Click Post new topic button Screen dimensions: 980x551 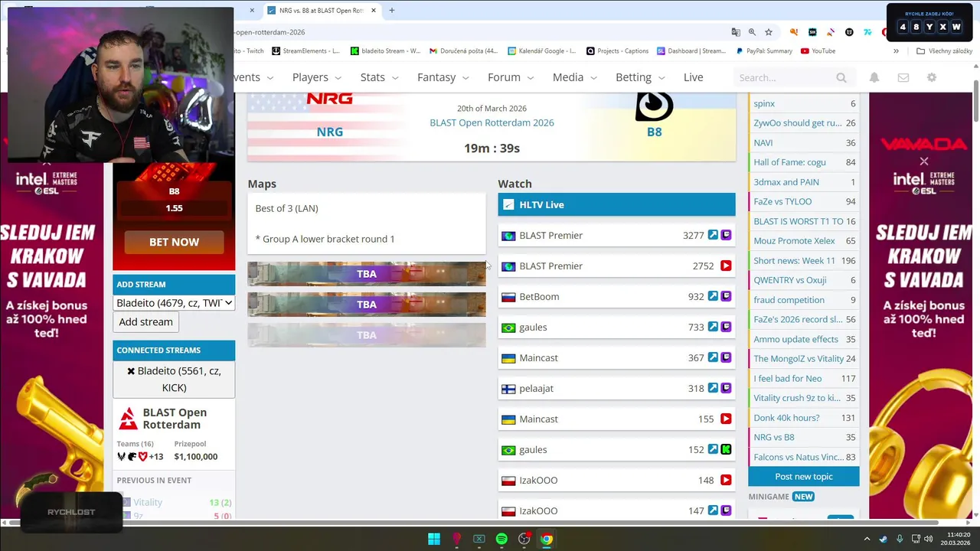pyautogui.click(x=803, y=477)
